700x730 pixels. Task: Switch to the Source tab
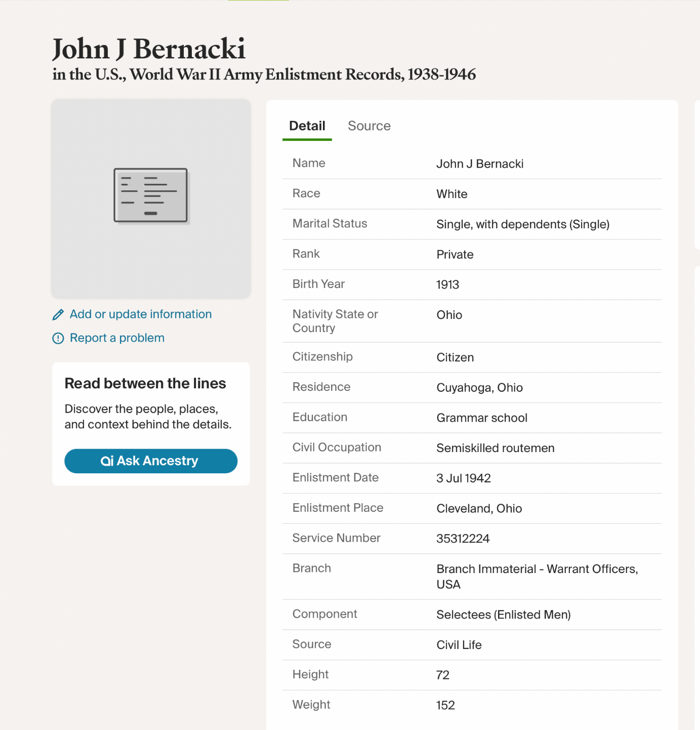pos(369,126)
